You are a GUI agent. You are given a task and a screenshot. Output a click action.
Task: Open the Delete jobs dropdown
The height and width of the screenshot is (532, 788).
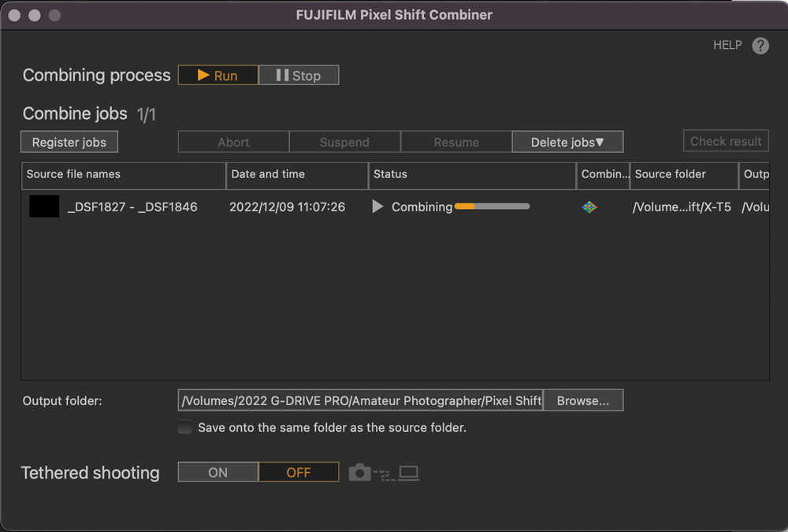tap(567, 142)
